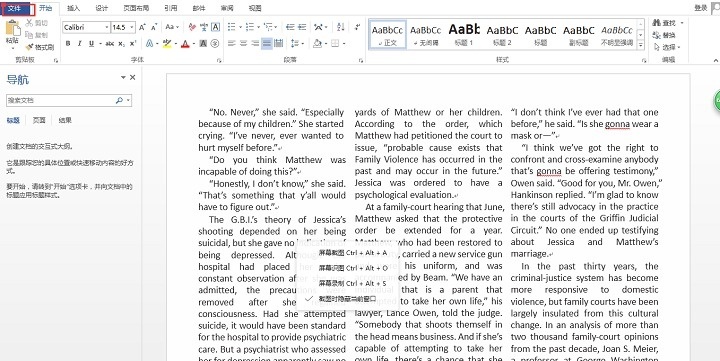Toggle center alignment
Viewport: 720px width, 361px height.
pos(243,44)
